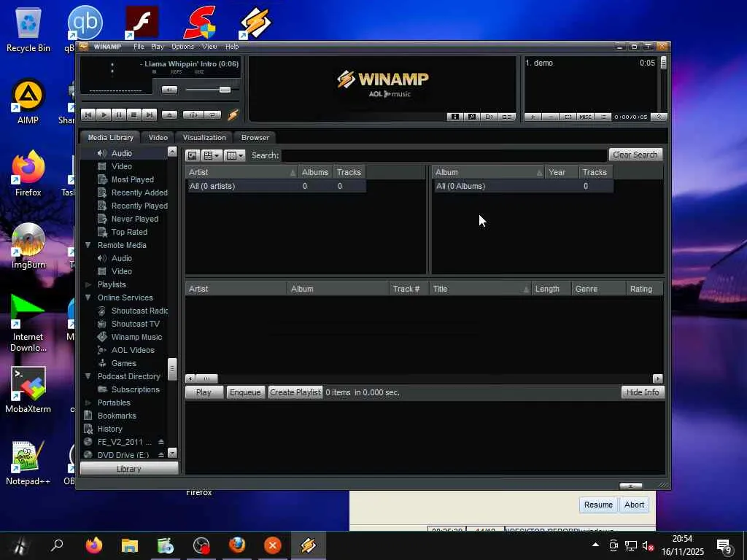Remove tracks with the playlist minus button
The image size is (747, 560).
[x=550, y=117]
